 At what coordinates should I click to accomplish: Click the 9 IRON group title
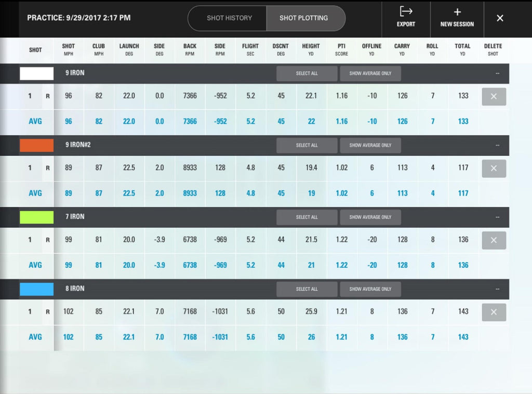[75, 73]
